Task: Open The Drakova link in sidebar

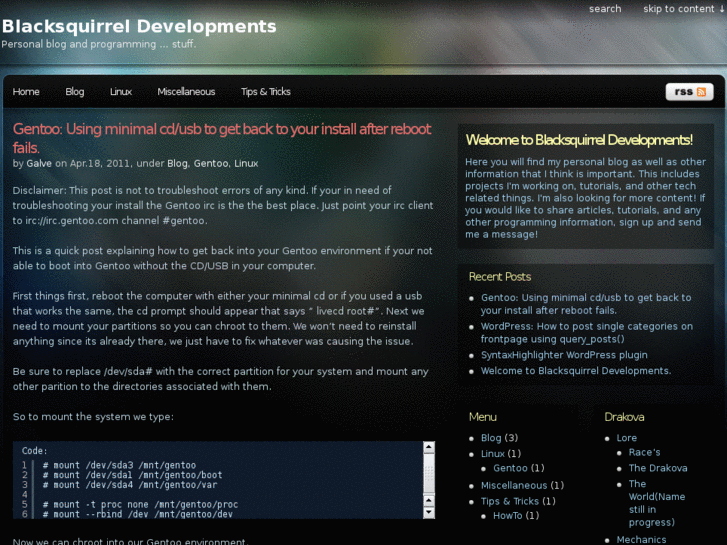Action: [658, 468]
